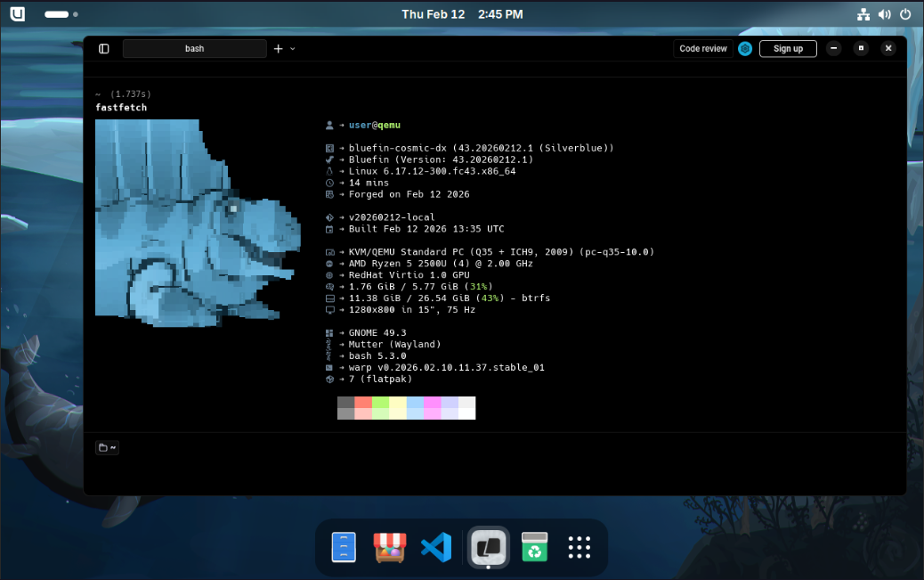The image size is (924, 580).
Task: Click the clock uptime icon
Action: point(329,183)
